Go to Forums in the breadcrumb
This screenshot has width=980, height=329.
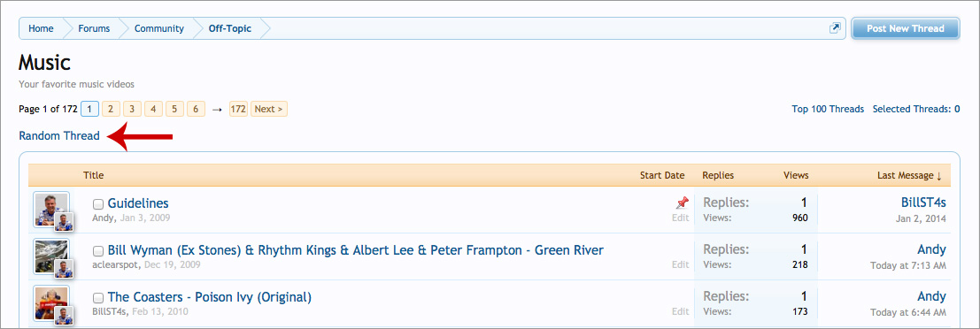(94, 28)
